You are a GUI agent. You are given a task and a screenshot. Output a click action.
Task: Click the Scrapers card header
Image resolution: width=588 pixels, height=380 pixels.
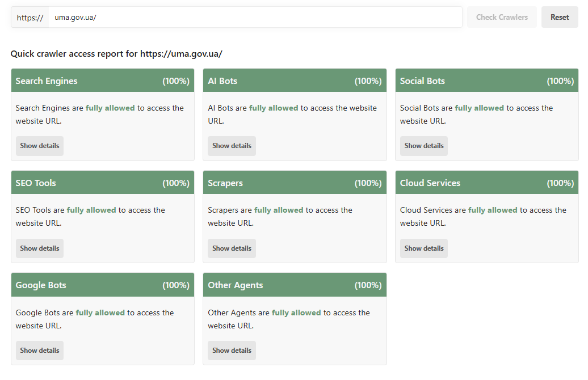point(295,183)
